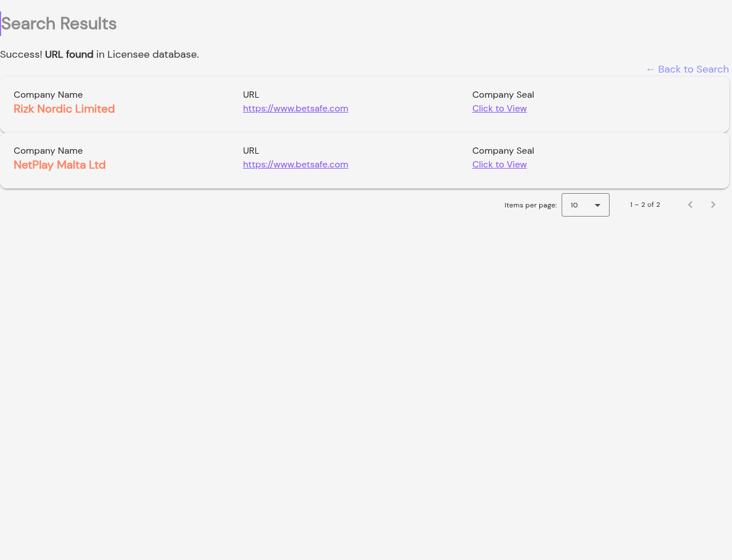The image size is (732, 560).
Task: Click 'Company Name' label above NetPlay Malta Ltd
Action: click(48, 151)
